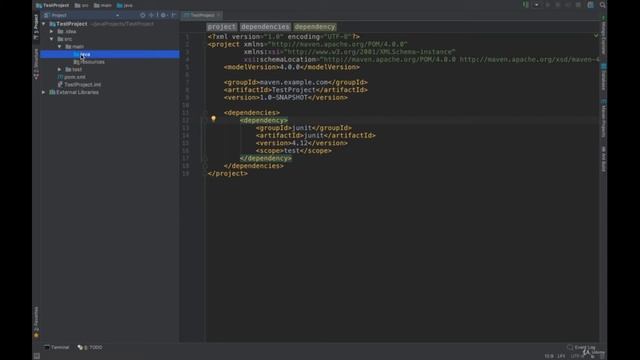
Task: Click the scope test line in editor
Action: click(293, 151)
